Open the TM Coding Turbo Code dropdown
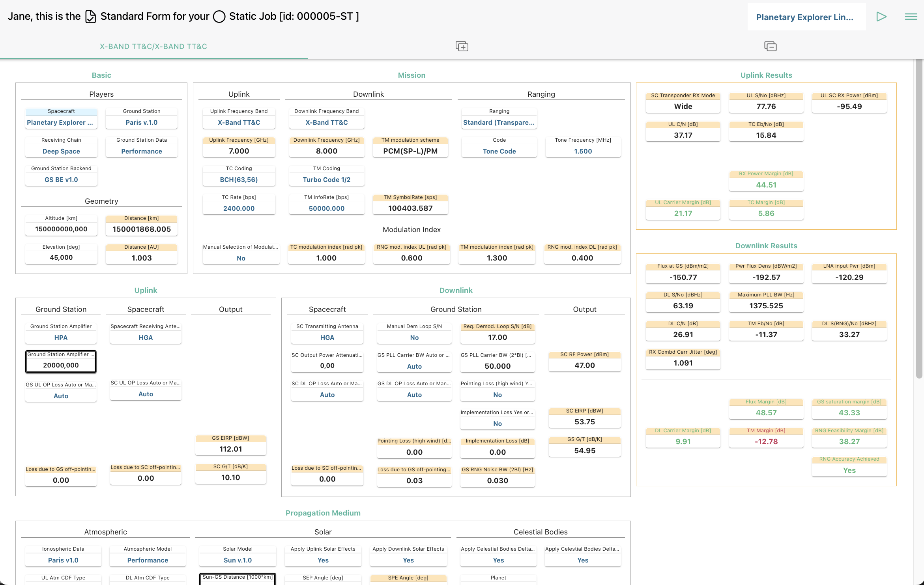Image resolution: width=924 pixels, height=585 pixels. pos(326,180)
